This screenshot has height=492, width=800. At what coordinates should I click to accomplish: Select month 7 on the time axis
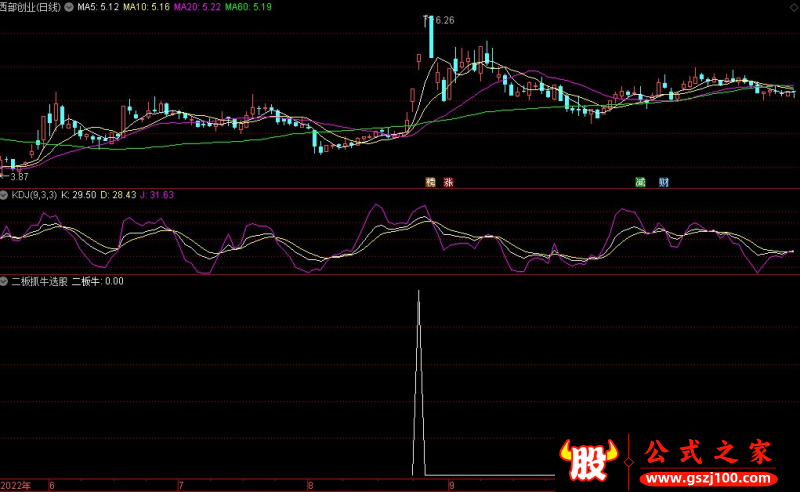pos(166,485)
